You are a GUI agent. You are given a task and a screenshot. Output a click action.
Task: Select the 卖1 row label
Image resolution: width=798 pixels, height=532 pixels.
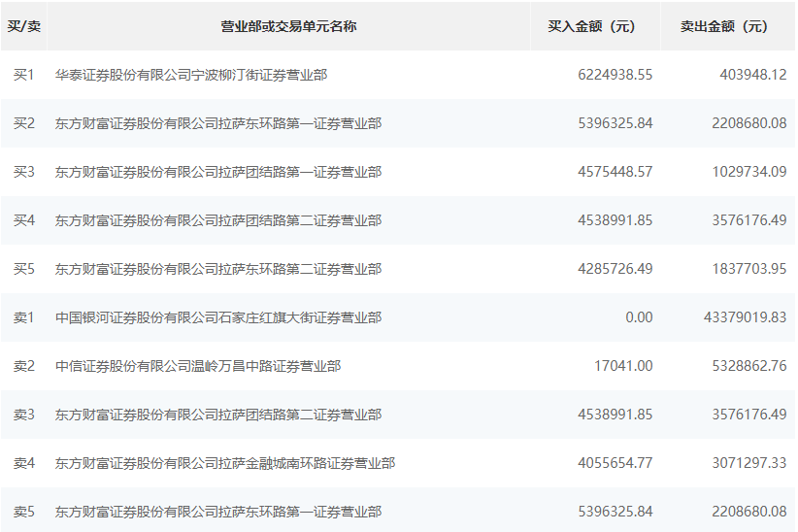24,317
